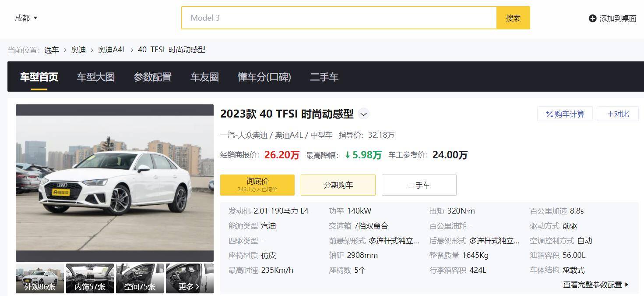Switch to the 参数配置 tab
Image resolution: width=644 pixels, height=296 pixels.
(152, 77)
